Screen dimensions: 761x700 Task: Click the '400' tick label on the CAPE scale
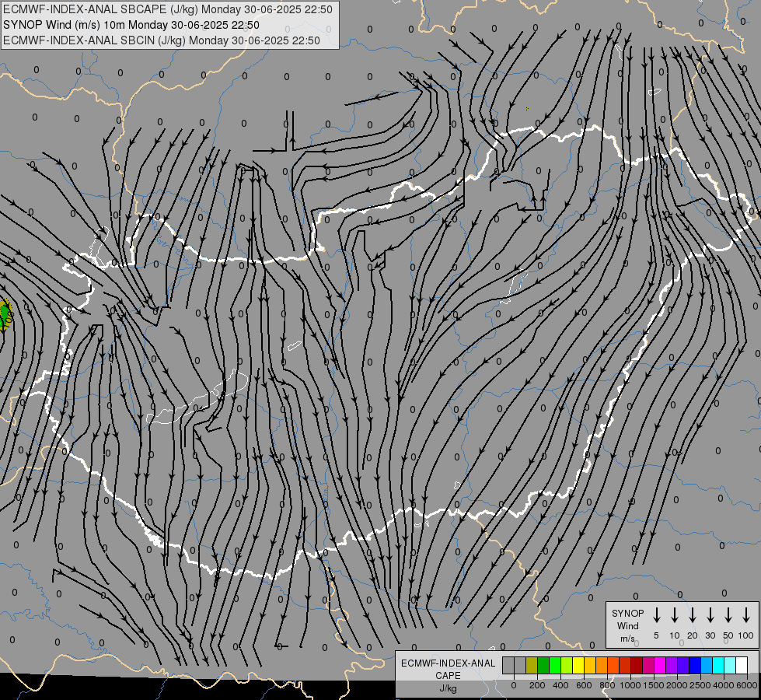[x=560, y=685]
